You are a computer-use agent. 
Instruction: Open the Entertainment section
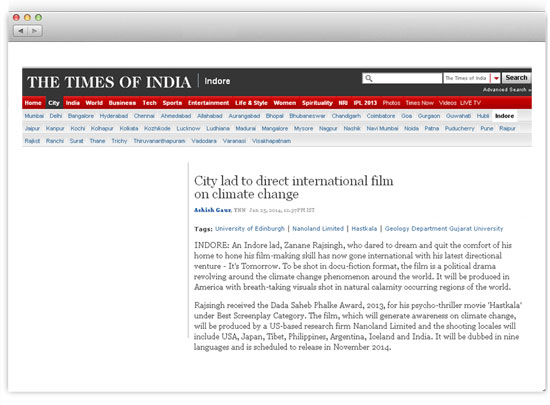point(208,103)
